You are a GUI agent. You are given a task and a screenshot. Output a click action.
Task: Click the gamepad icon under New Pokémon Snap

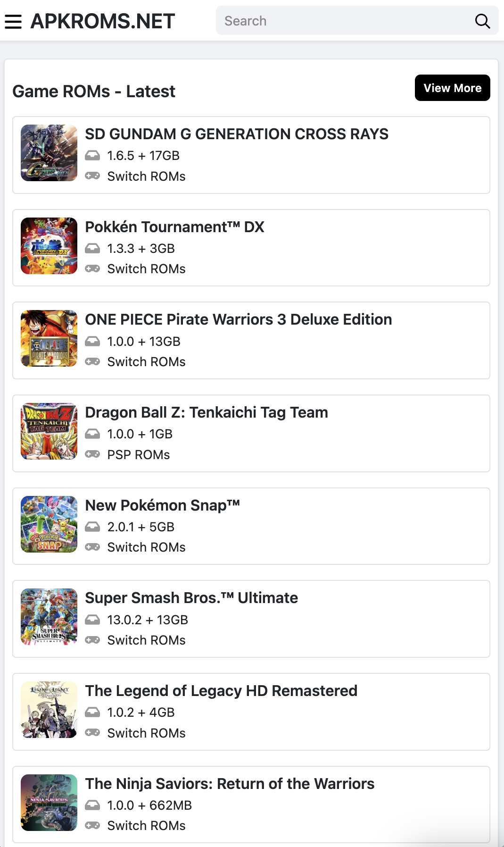92,547
